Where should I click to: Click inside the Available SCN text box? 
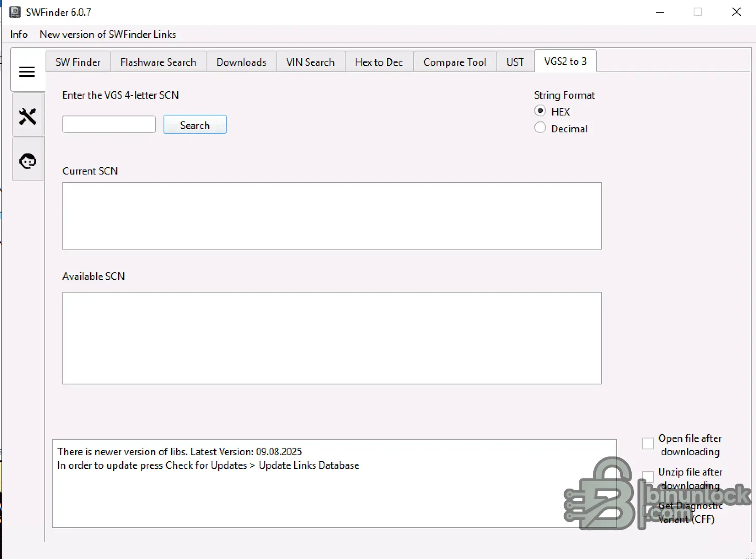332,338
